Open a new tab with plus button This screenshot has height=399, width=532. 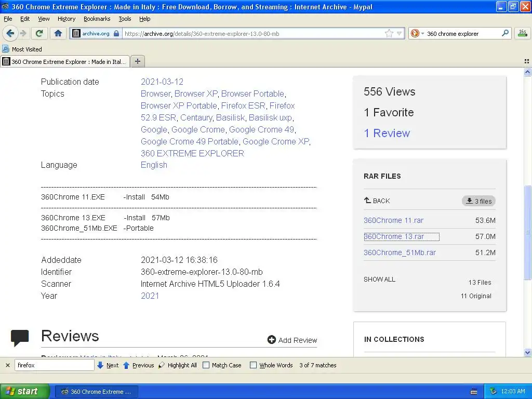(137, 61)
